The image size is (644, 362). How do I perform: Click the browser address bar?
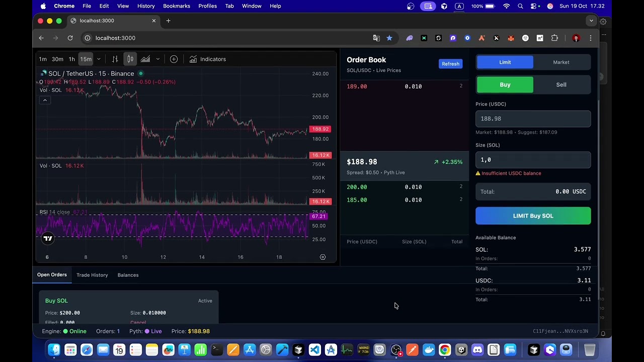[x=226, y=38]
